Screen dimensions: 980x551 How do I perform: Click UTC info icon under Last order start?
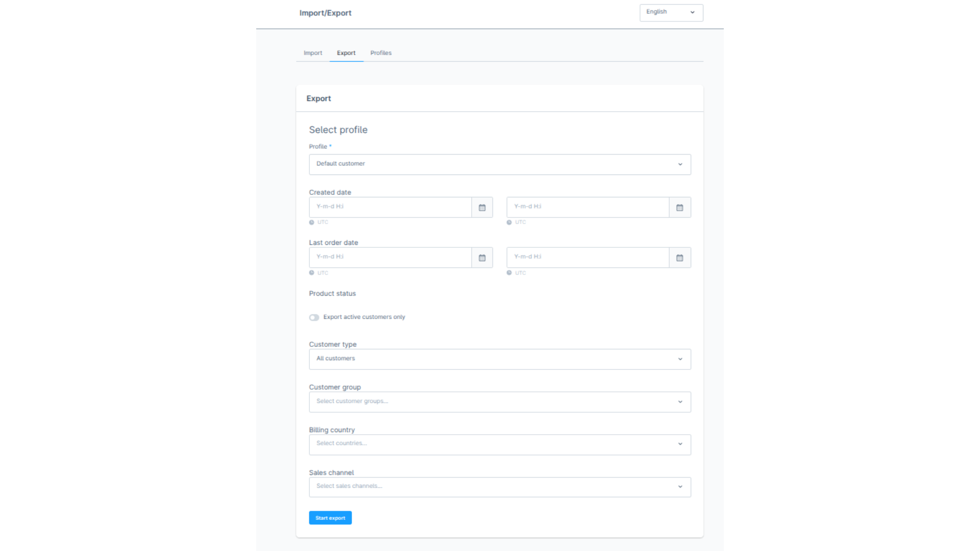pos(312,273)
